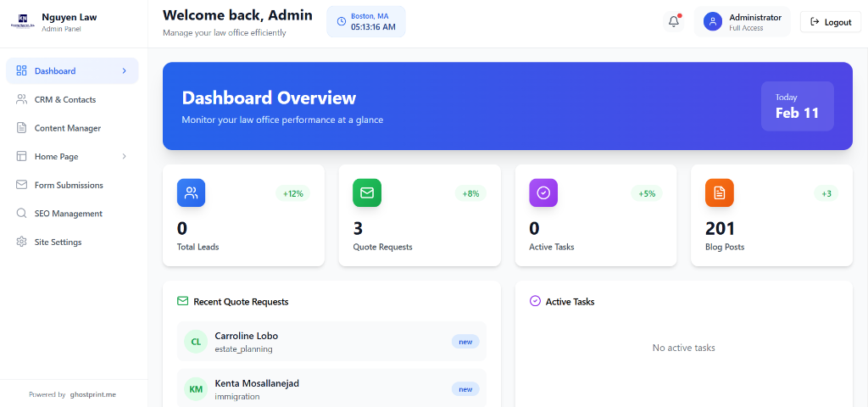
Task: Open Carroline Lobo quote request
Action: click(x=331, y=342)
